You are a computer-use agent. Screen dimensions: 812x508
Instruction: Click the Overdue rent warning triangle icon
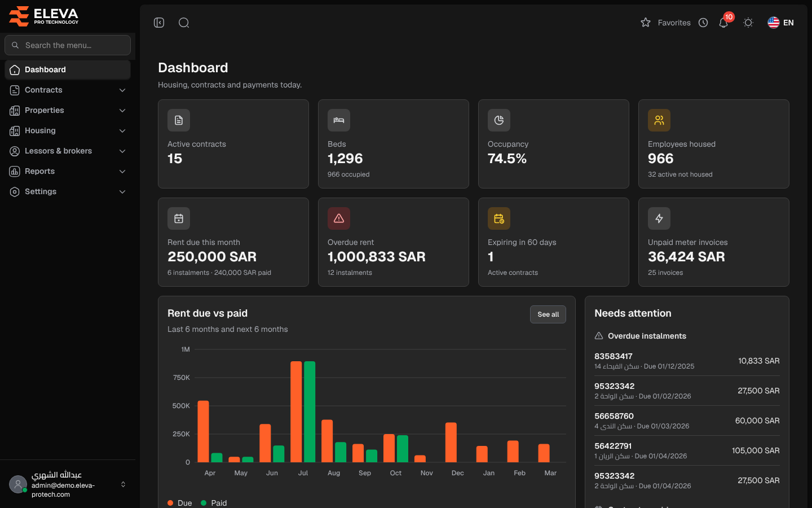point(339,218)
